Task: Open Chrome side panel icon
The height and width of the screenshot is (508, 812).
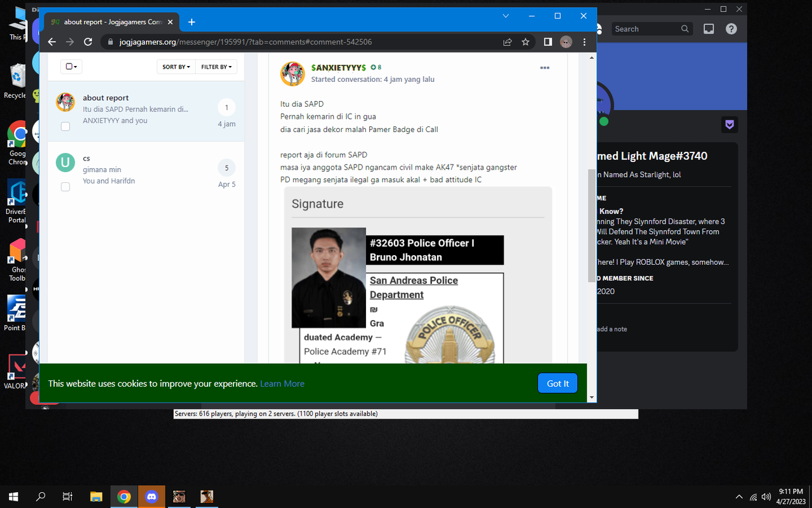Action: pyautogui.click(x=547, y=42)
